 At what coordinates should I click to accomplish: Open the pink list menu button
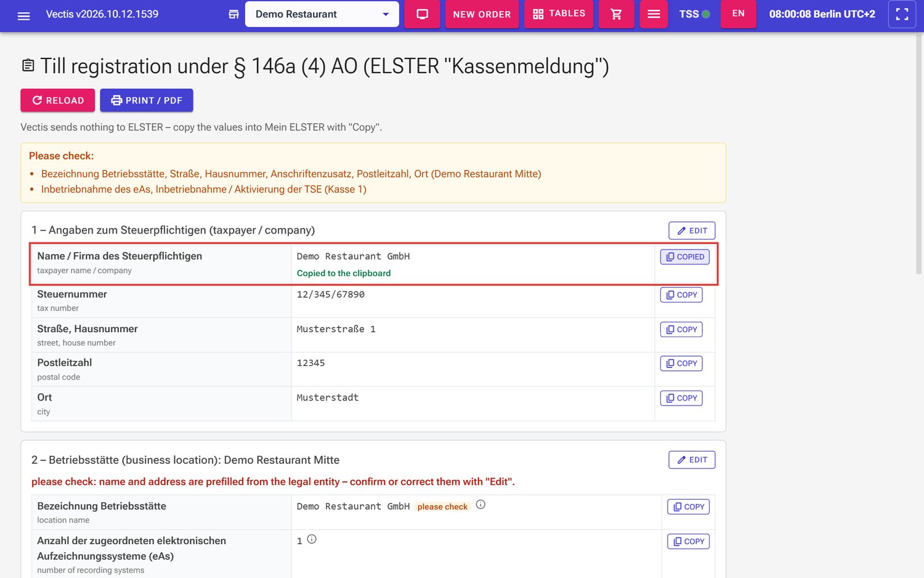tap(654, 14)
